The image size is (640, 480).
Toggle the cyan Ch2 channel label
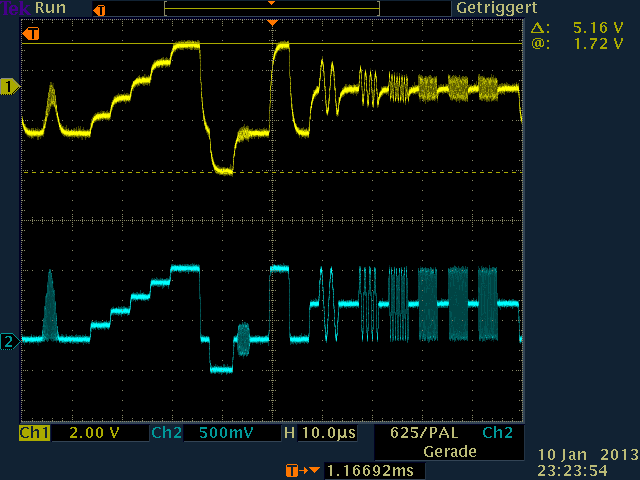coord(166,433)
